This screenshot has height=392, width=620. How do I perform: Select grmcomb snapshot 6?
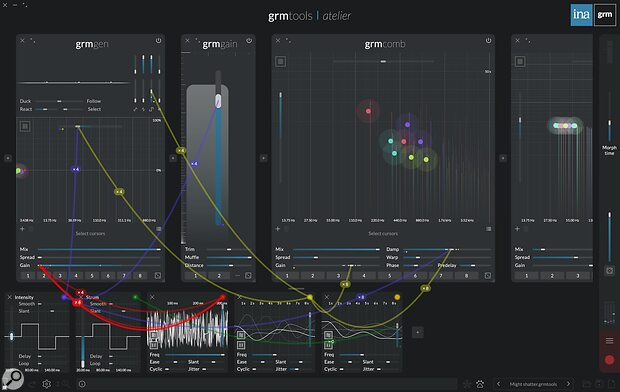click(415, 276)
